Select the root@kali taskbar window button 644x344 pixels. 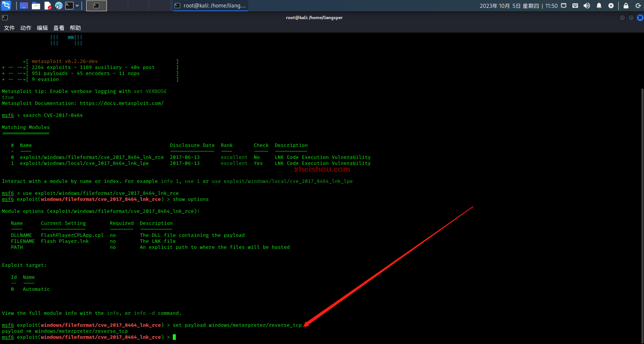pyautogui.click(x=210, y=6)
